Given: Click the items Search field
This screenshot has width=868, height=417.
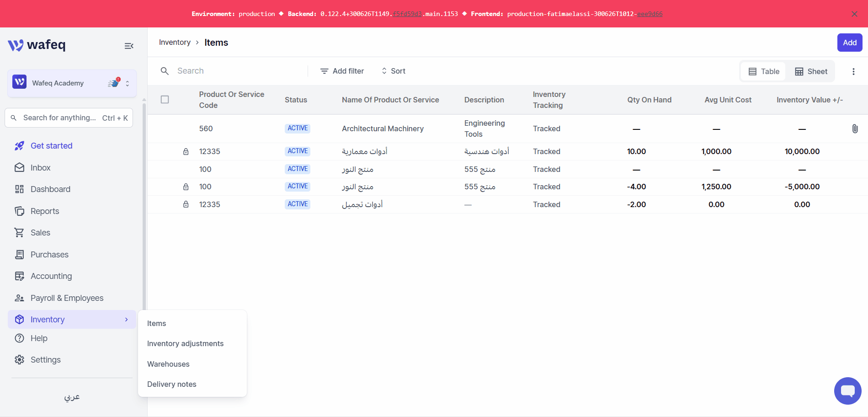Looking at the screenshot, I should pyautogui.click(x=234, y=71).
